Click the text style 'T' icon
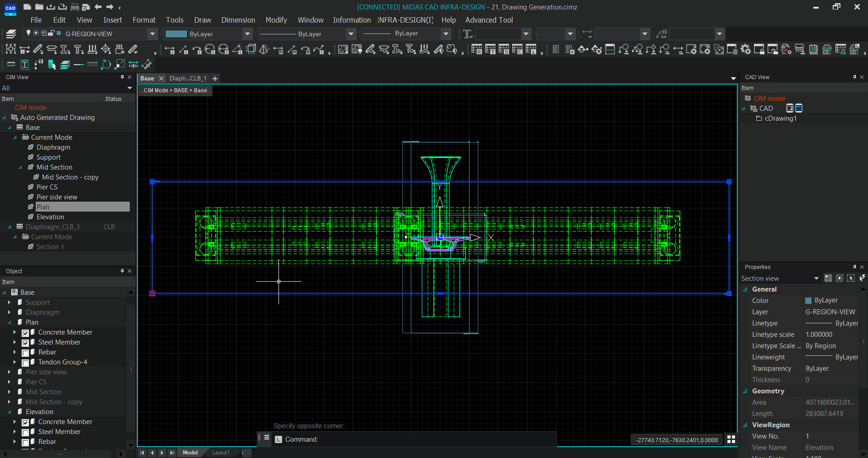This screenshot has height=458, width=868. 467,34
